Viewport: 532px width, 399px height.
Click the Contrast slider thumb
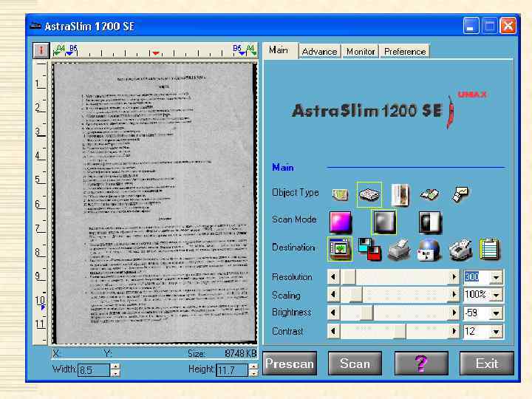pos(400,331)
